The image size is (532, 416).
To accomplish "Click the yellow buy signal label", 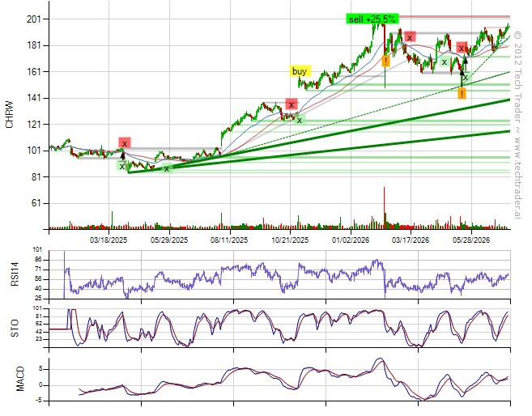I will 300,71.
